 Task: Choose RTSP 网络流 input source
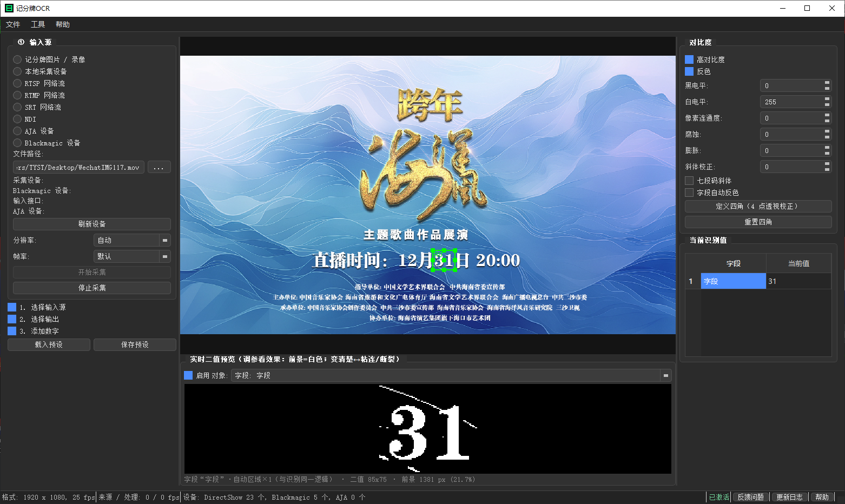coord(39,83)
